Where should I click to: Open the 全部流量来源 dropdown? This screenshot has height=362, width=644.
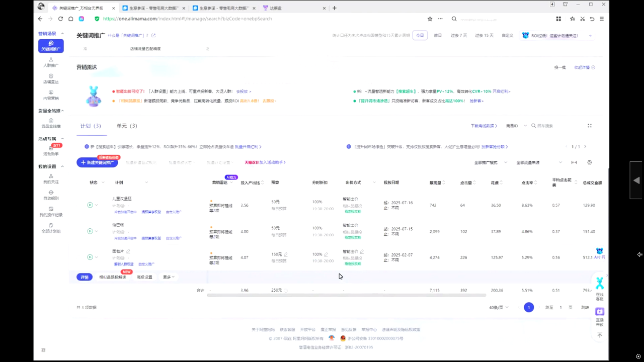pyautogui.click(x=539, y=162)
